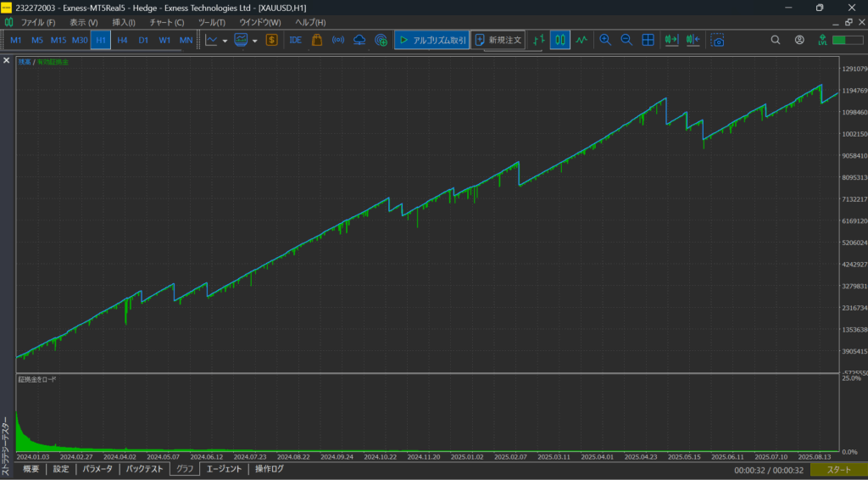Zoom in on the chart

(605, 40)
